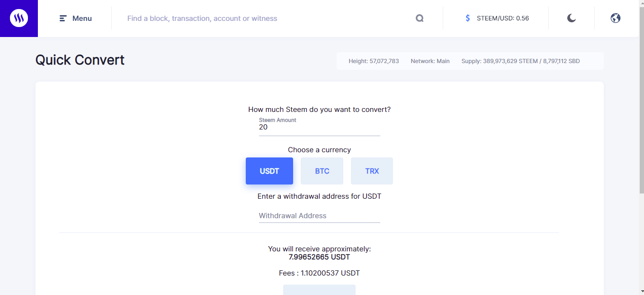Click the Quick Convert heading
This screenshot has width=644, height=295.
pyautogui.click(x=80, y=60)
